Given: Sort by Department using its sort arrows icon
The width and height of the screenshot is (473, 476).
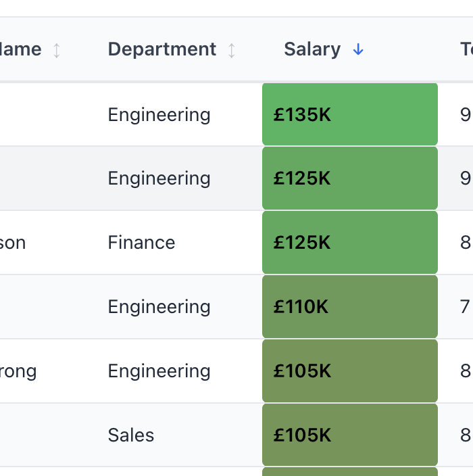Looking at the screenshot, I should coord(232,50).
